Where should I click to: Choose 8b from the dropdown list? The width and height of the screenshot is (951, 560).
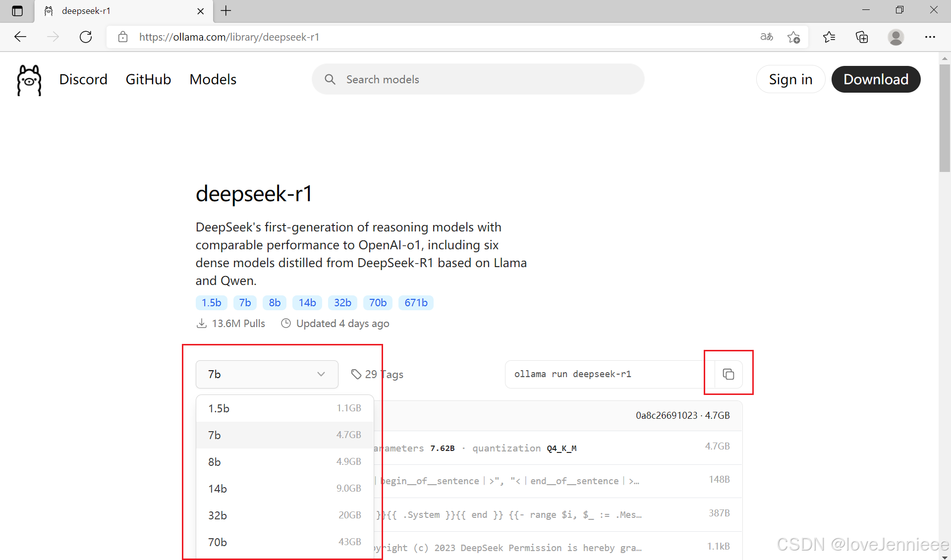pos(284,462)
